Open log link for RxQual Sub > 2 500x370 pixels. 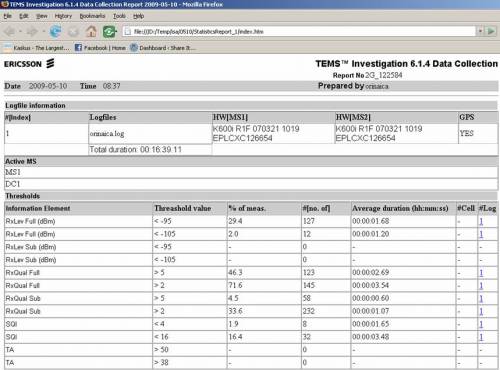pyautogui.click(x=481, y=311)
